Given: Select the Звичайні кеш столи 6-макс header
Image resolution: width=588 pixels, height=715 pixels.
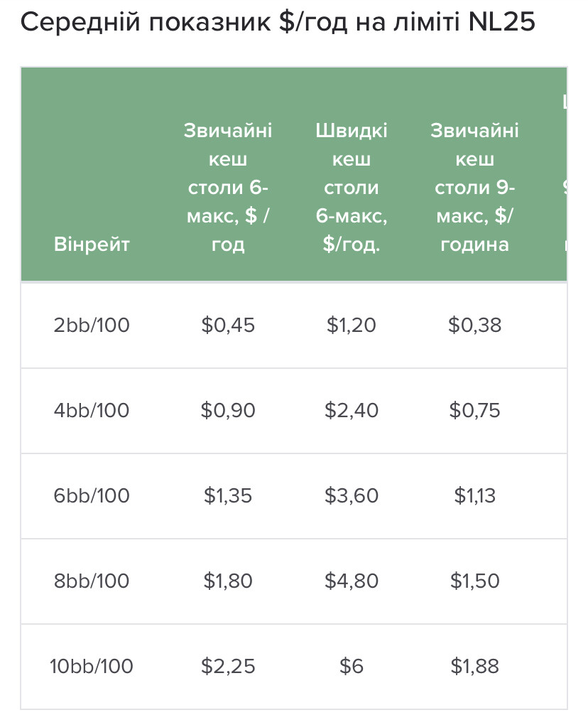Looking at the screenshot, I should [x=228, y=187].
